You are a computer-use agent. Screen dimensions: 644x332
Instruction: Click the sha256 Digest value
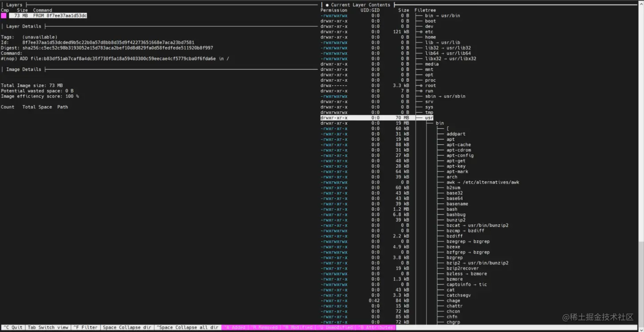[117, 48]
